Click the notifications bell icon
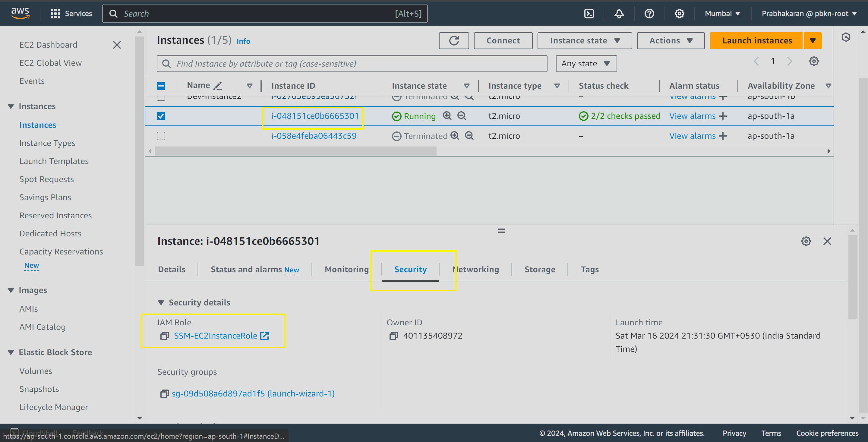 619,14
